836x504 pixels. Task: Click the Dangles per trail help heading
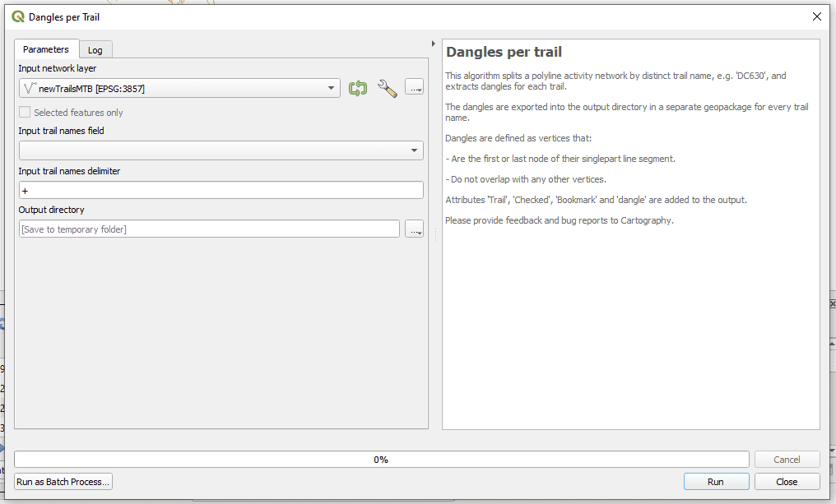(x=504, y=53)
